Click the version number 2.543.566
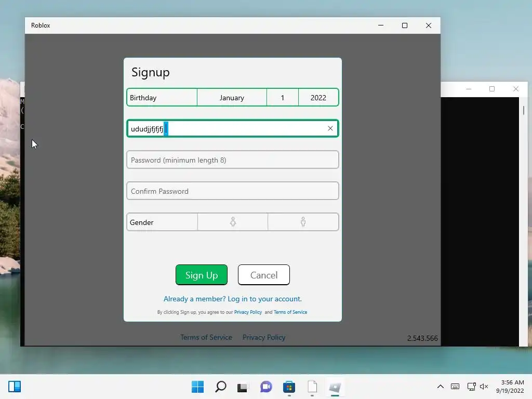The image size is (532, 399). (x=422, y=338)
